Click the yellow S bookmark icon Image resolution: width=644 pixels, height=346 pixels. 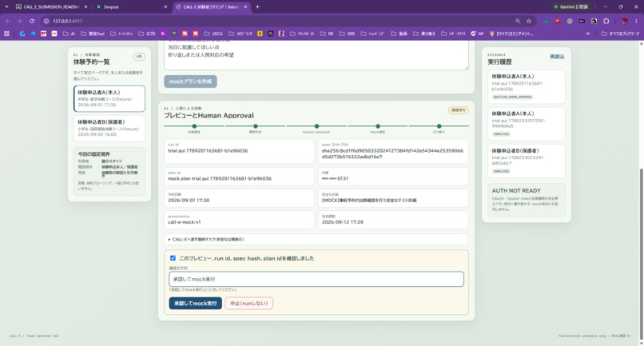(260, 34)
